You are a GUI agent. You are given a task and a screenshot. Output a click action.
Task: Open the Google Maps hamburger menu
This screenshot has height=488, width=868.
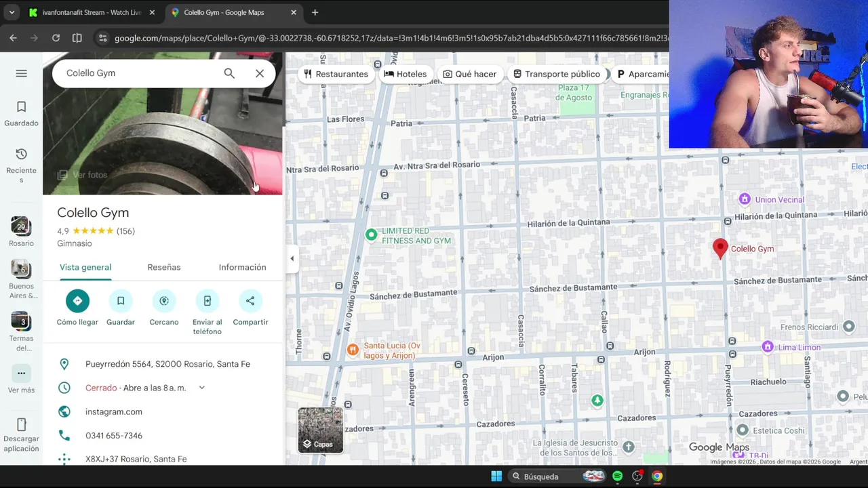coord(21,73)
